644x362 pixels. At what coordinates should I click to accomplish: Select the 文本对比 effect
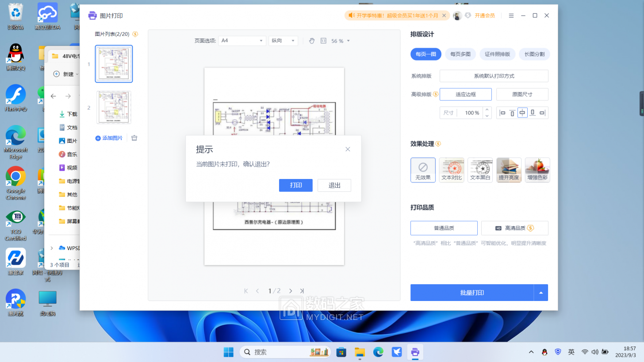[x=452, y=170]
